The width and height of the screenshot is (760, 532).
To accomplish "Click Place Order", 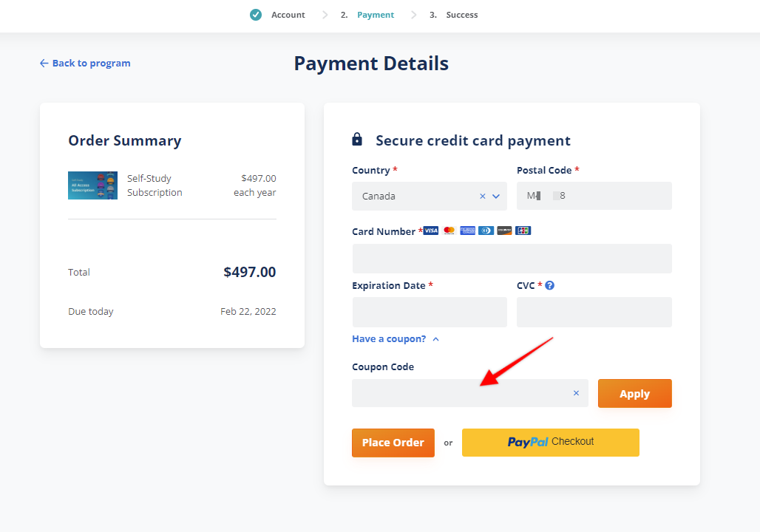I will pos(393,442).
